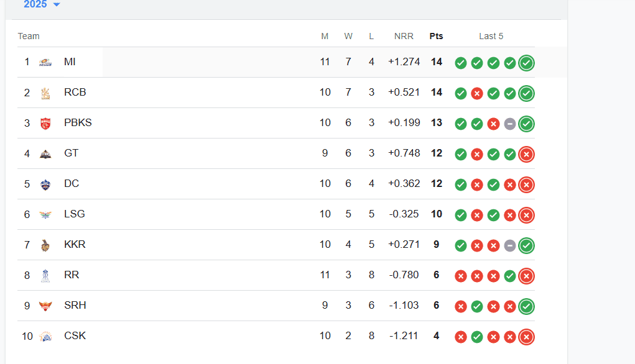635x364 pixels.
Task: Click the DC team logo
Action: [45, 184]
